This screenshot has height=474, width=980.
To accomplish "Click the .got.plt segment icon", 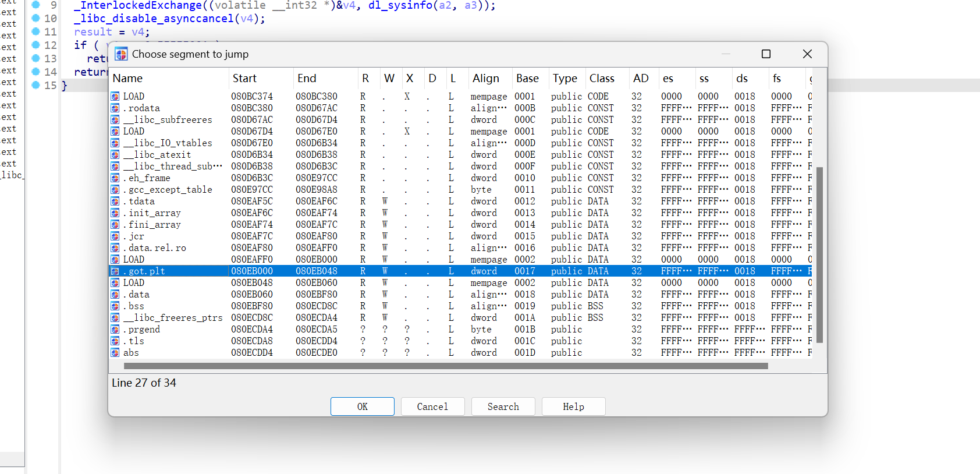I will coord(115,271).
